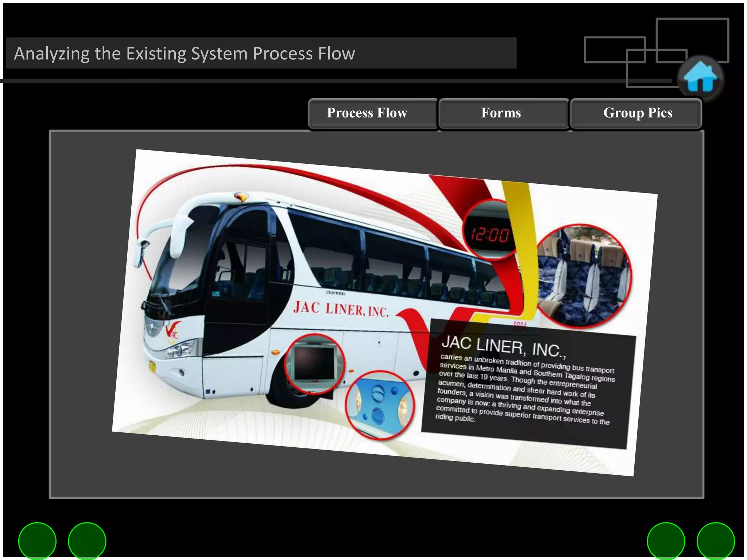
Task: Click the onboard monitor circle image
Action: [314, 363]
